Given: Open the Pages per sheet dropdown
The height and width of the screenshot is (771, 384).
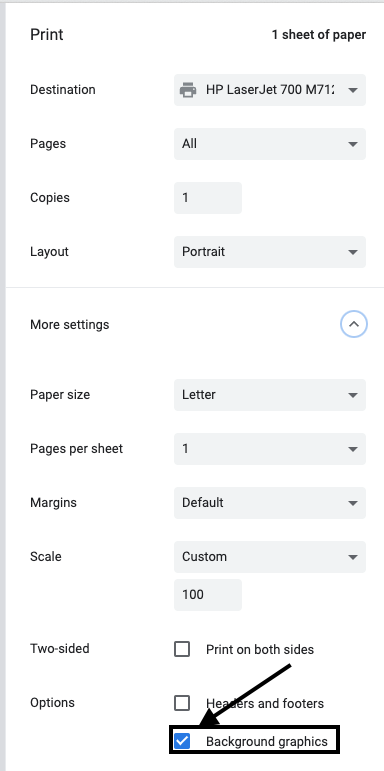Looking at the screenshot, I should [270, 449].
